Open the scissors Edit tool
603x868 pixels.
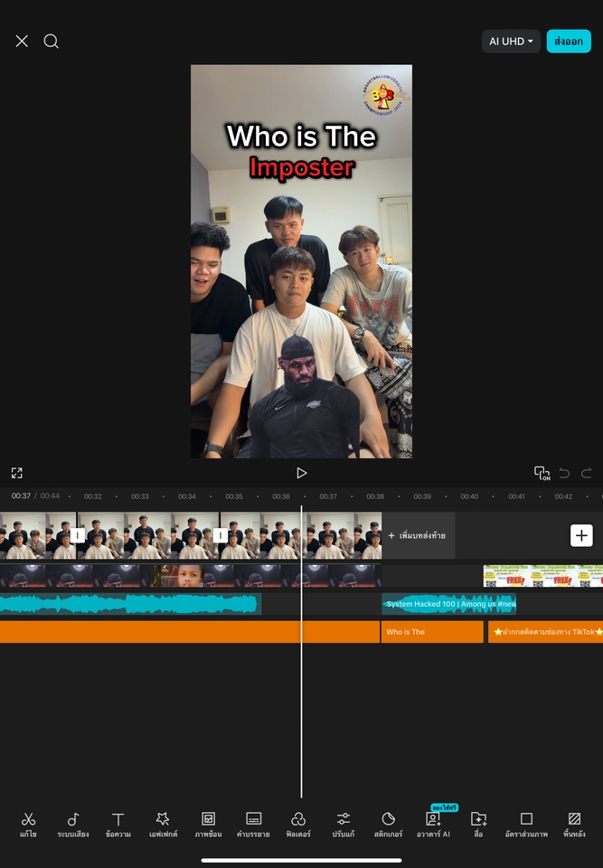click(28, 825)
